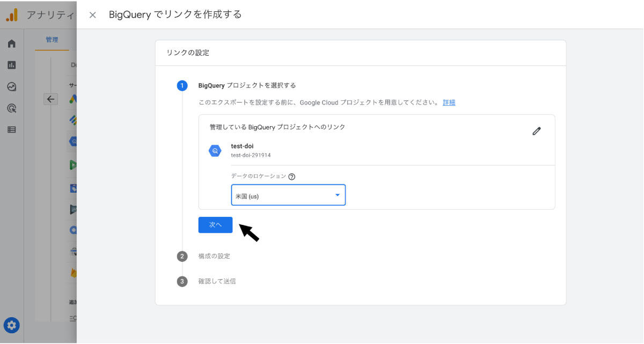Go back using the left arrow button

coord(50,99)
